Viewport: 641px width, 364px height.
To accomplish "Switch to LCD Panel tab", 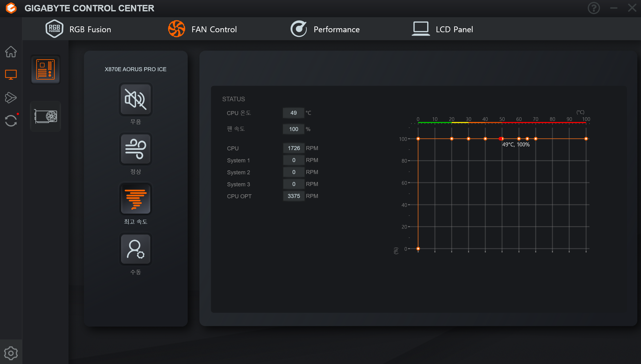I will pyautogui.click(x=442, y=29).
